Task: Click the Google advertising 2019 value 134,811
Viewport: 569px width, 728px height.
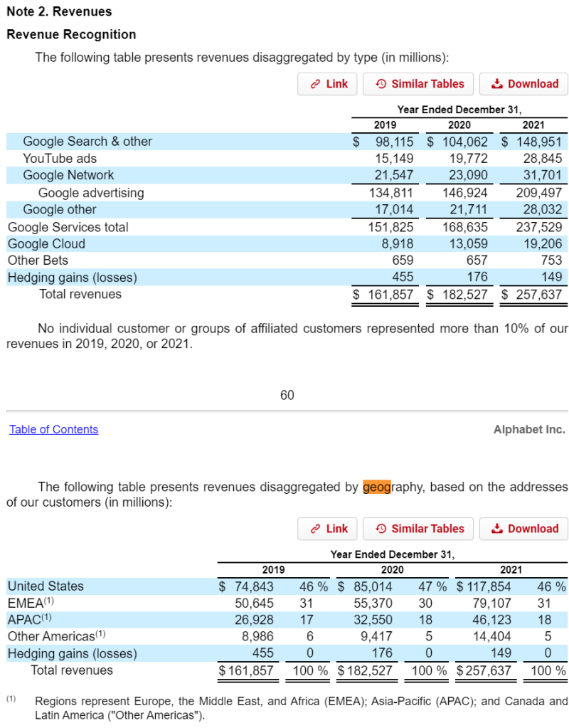Action: 390,193
